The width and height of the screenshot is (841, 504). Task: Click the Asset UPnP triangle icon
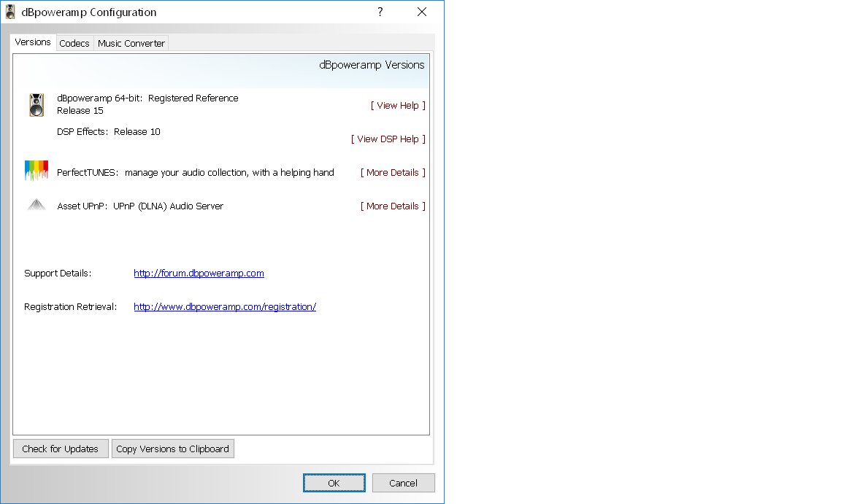pyautogui.click(x=37, y=206)
